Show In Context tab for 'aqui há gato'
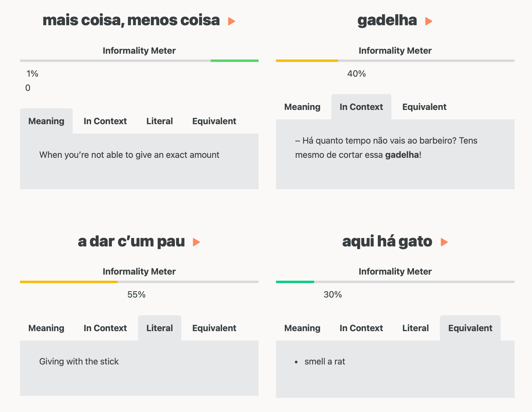532x412 pixels. (361, 328)
